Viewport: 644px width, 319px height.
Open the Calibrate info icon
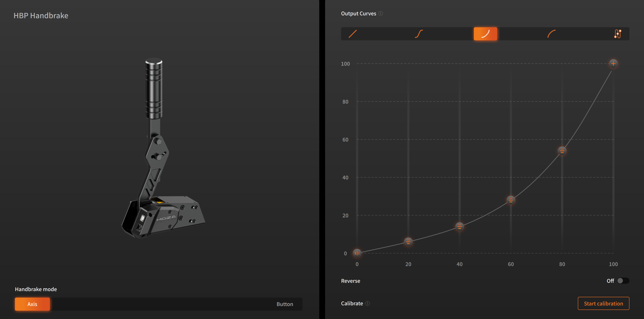click(367, 303)
